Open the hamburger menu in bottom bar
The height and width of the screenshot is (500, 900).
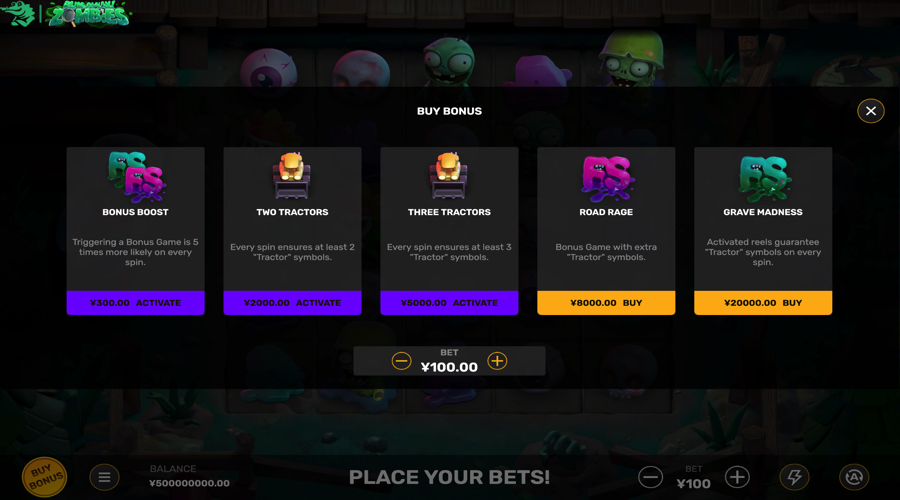pos(104,477)
